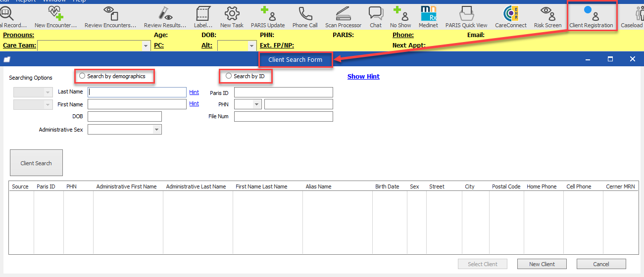Click the No Show toolbar icon
This screenshot has width=644, height=277.
400,16
